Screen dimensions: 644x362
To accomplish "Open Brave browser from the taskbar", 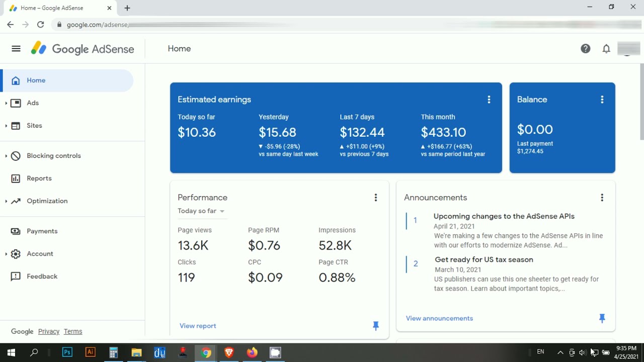I will (x=229, y=352).
